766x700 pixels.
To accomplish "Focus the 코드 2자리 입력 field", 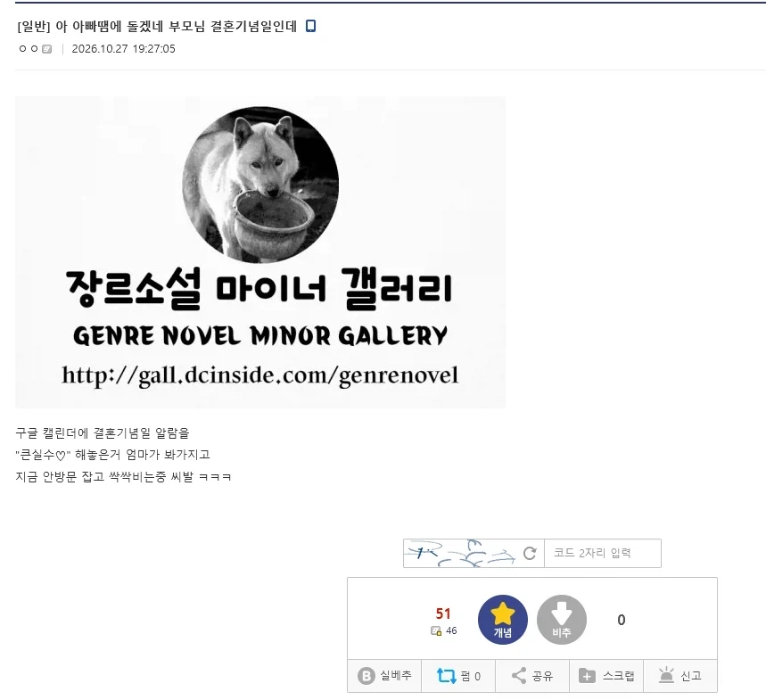I will coord(602,553).
